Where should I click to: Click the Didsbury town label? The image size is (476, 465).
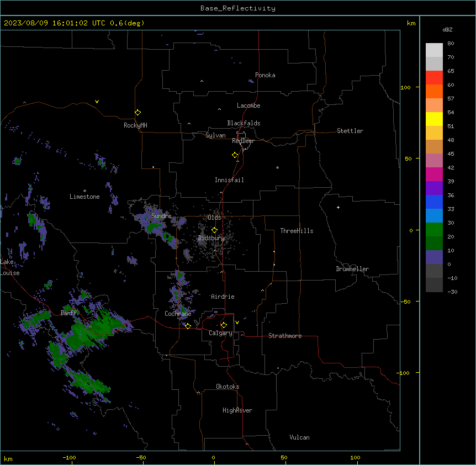[x=211, y=238]
